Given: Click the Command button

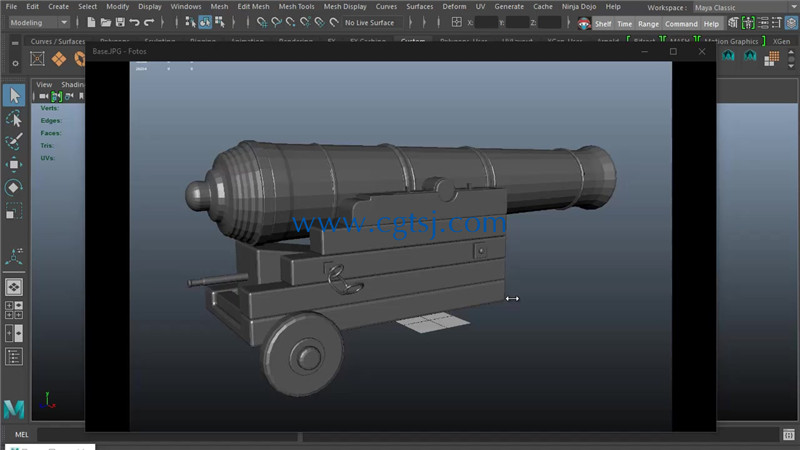Looking at the screenshot, I should click(681, 23).
